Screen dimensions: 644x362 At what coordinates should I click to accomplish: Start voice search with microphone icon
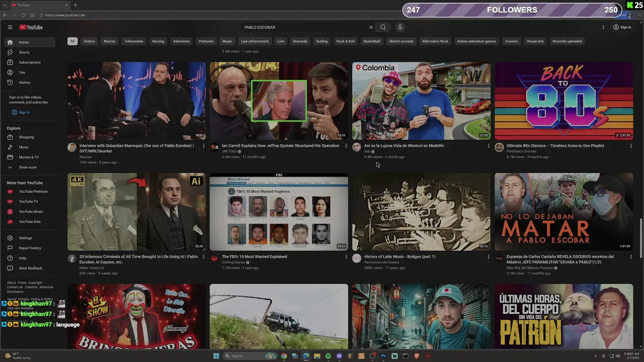click(x=400, y=27)
